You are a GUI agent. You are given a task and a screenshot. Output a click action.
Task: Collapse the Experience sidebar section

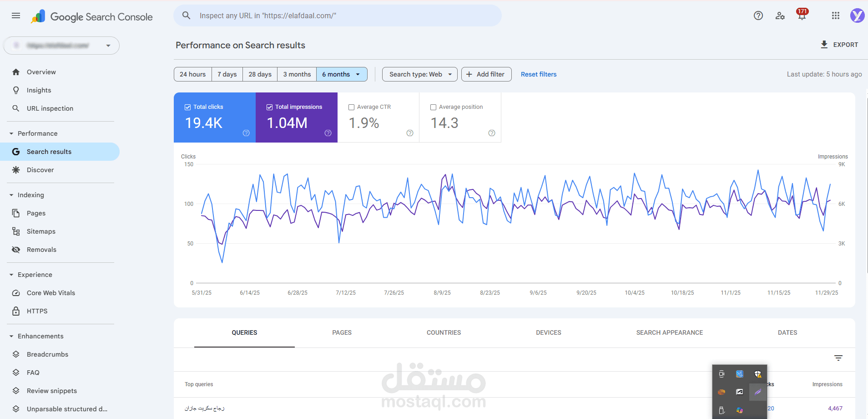point(11,275)
